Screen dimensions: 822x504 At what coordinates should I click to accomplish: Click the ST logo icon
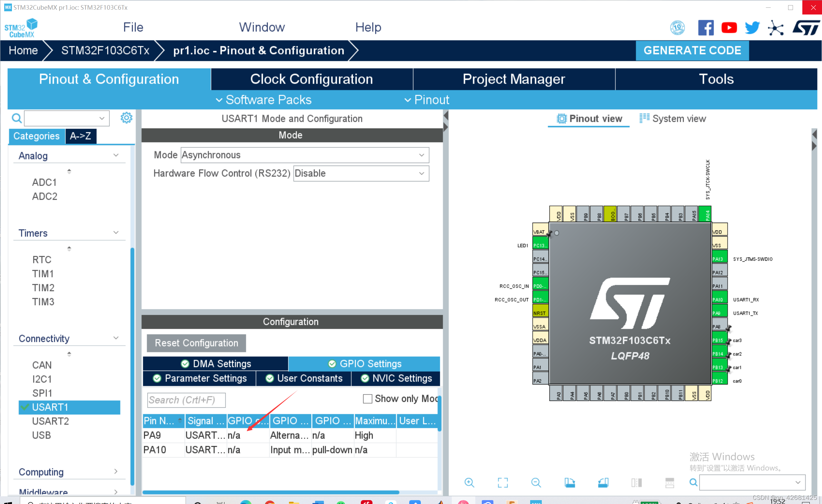(x=806, y=28)
